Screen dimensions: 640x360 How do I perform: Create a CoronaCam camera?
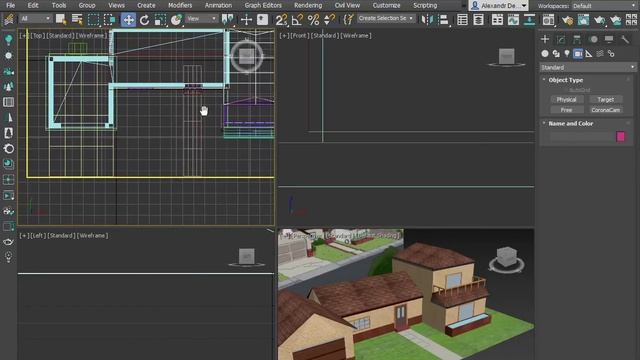606,110
